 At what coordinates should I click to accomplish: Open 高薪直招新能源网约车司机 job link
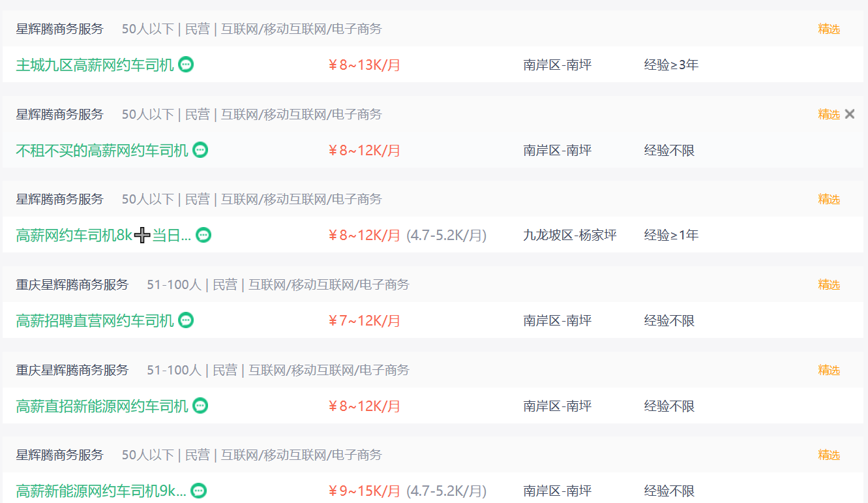[x=102, y=406]
